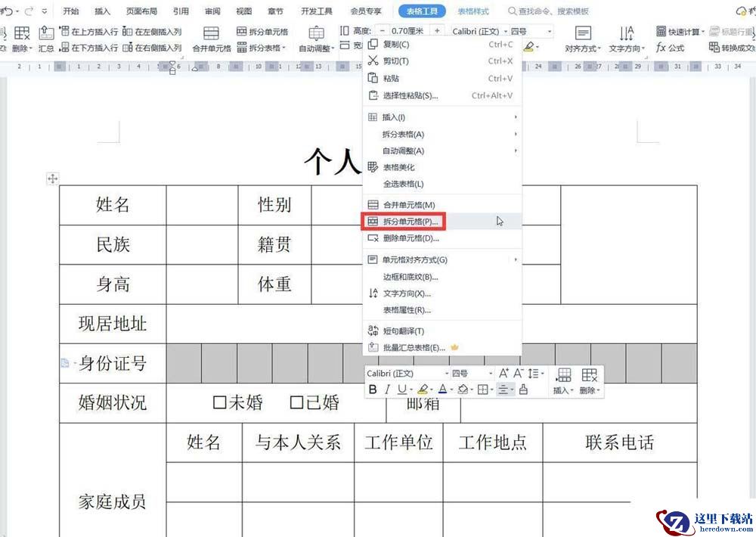Switch to the 表格样式 tab
The height and width of the screenshot is (537, 756).
pos(473,11)
